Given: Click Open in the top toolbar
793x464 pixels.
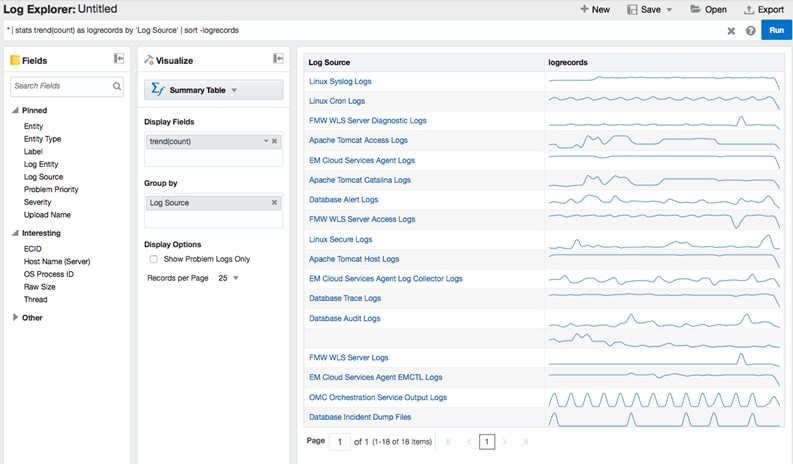Looking at the screenshot, I should tap(708, 9).
